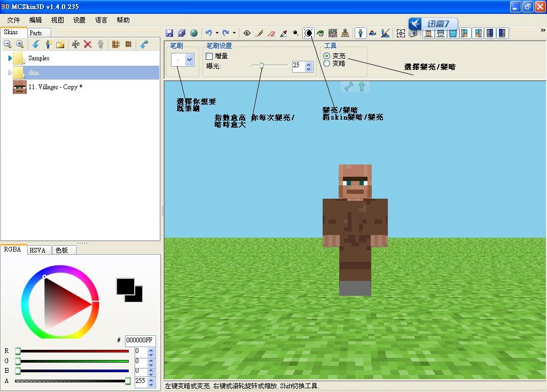
Task: Click the new folder icon
Action: coord(60,44)
